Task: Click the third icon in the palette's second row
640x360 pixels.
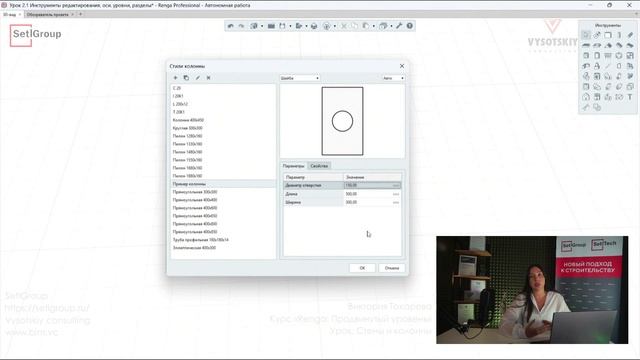Action: (x=608, y=45)
